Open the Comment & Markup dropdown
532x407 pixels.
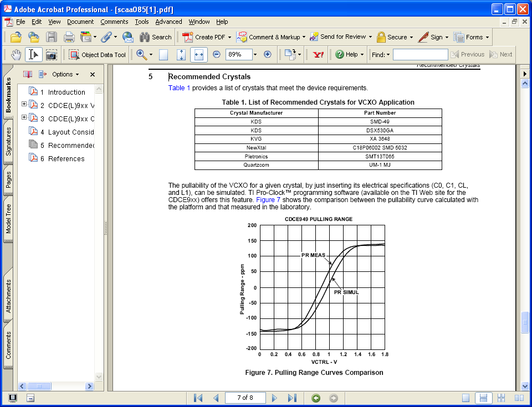tap(304, 37)
